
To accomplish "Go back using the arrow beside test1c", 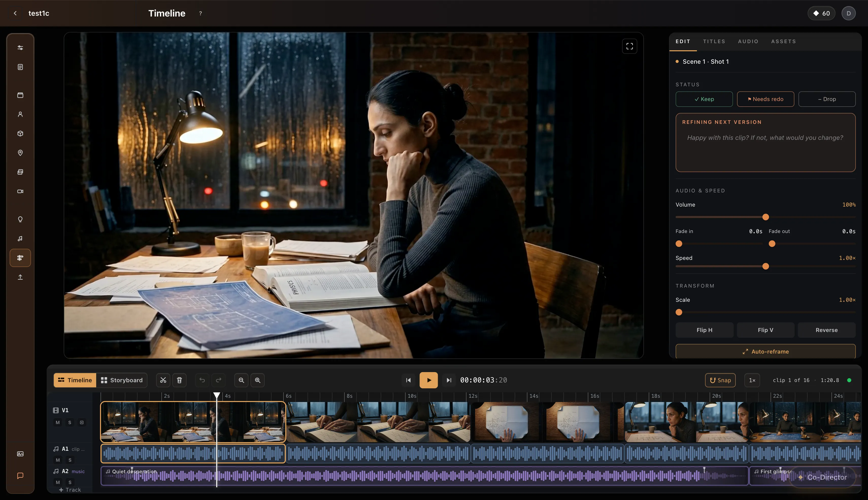I will (15, 13).
